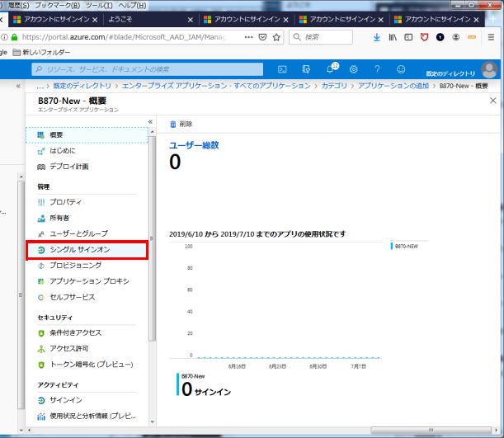Select シングル サインオン menu item
The image size is (504, 438).
coord(87,250)
